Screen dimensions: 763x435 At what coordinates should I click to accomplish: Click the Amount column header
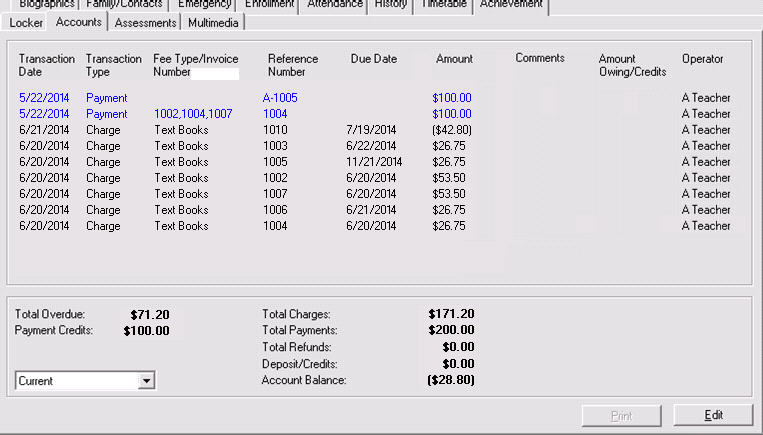pos(454,59)
